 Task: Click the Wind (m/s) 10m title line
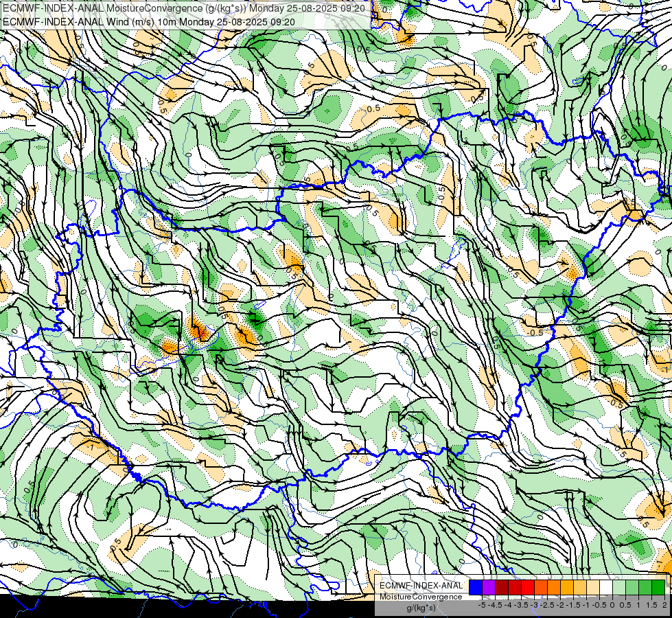click(149, 21)
